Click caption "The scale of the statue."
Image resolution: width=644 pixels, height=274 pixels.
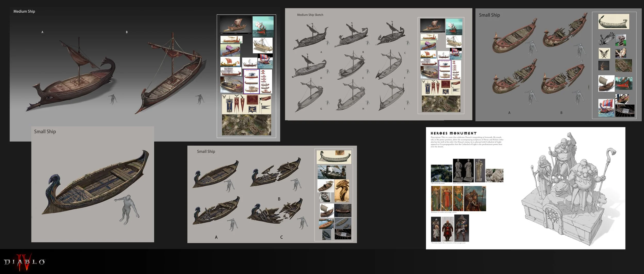click(438, 184)
